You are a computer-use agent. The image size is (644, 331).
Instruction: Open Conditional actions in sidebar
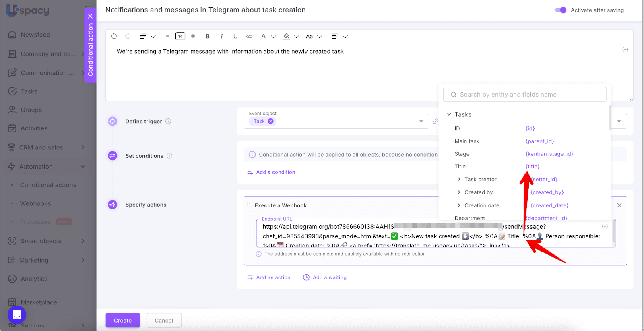(48, 185)
